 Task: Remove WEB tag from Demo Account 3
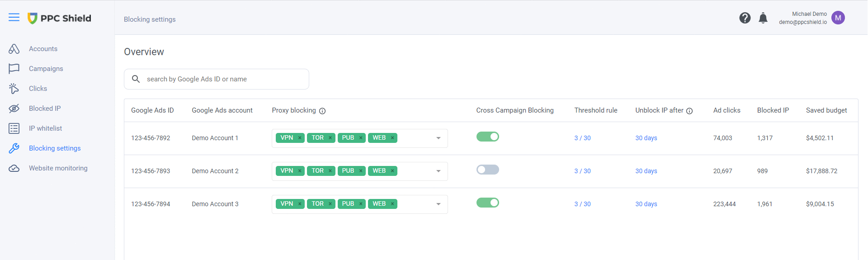tap(392, 204)
